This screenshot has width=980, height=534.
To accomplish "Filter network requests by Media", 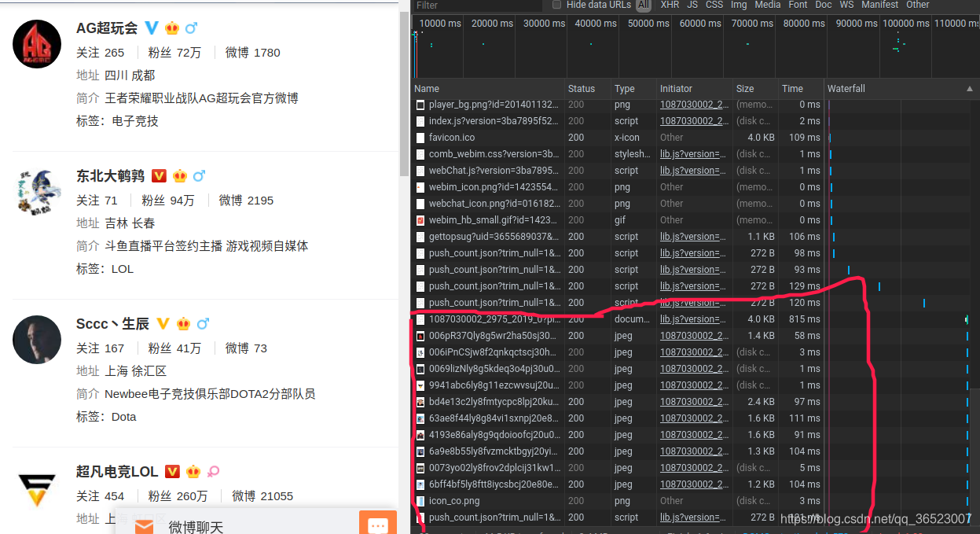I will (x=768, y=5).
